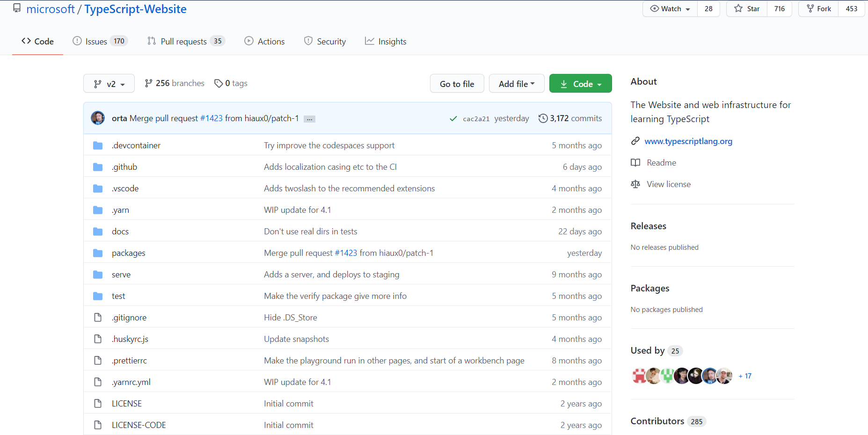Open the Add file dropdown

517,83
